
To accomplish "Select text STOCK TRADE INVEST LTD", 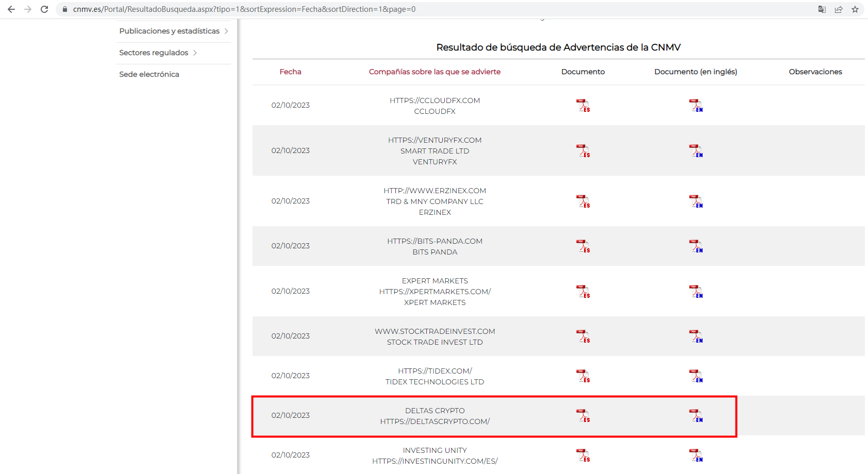I will pos(435,342).
